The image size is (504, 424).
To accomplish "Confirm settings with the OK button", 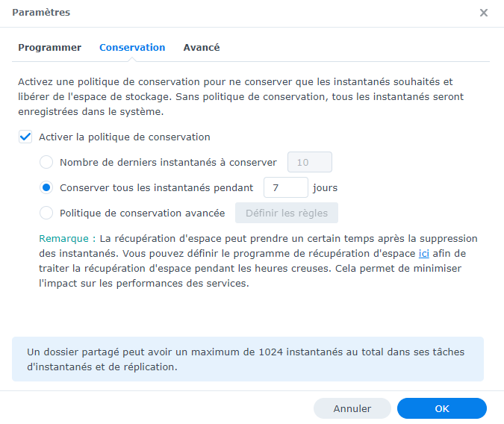I will tap(441, 408).
